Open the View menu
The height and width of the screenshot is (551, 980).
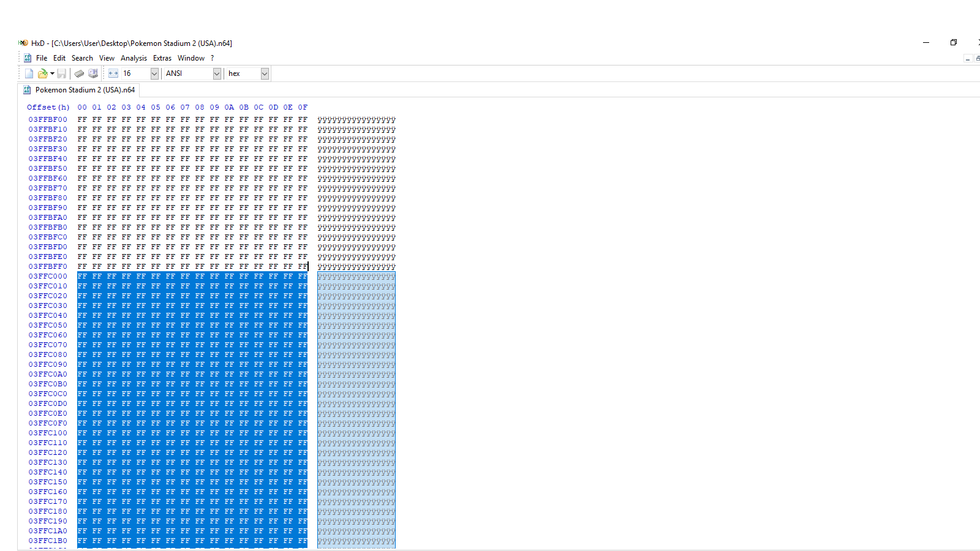107,58
